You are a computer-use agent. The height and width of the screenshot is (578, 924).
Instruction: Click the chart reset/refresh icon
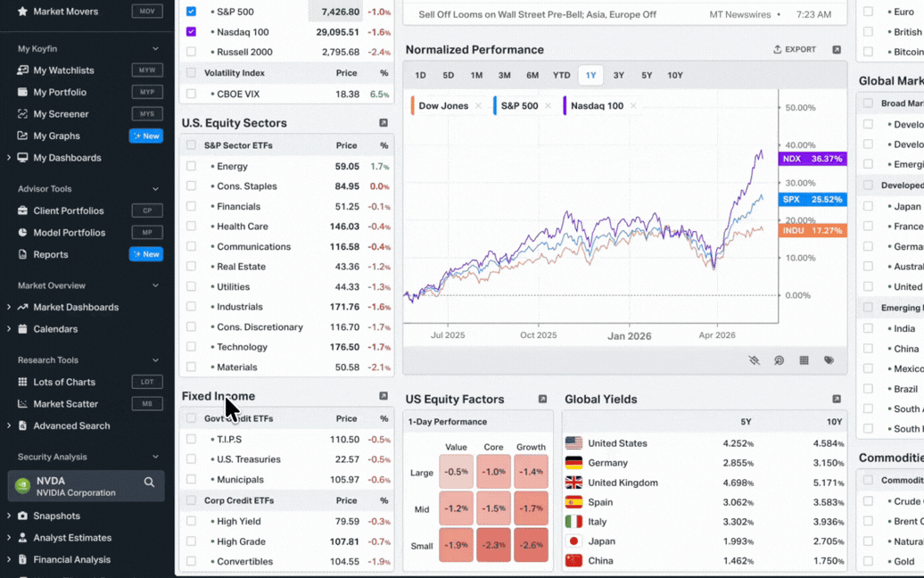[x=779, y=360]
